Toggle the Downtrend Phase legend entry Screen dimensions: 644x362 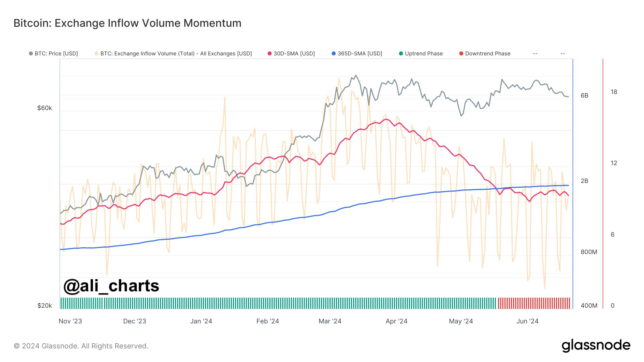tap(485, 54)
